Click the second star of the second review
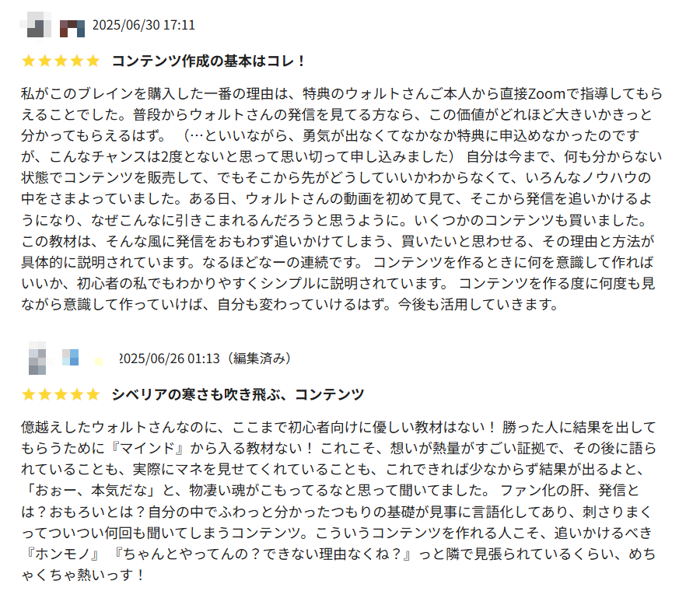The height and width of the screenshot is (605, 700). pyautogui.click(x=44, y=394)
